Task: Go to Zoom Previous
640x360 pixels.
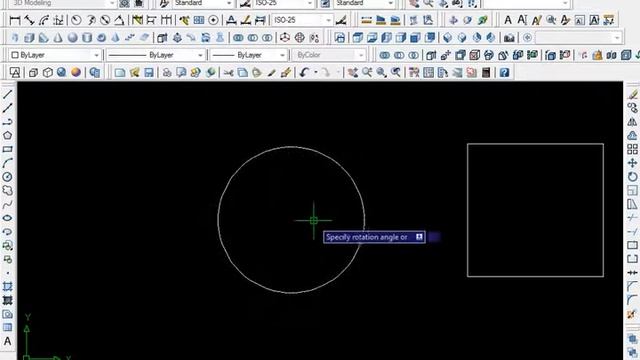Action: (x=396, y=72)
